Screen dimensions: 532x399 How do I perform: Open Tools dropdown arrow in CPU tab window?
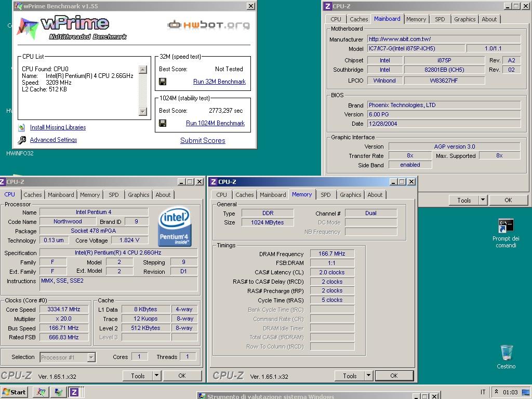point(156,376)
